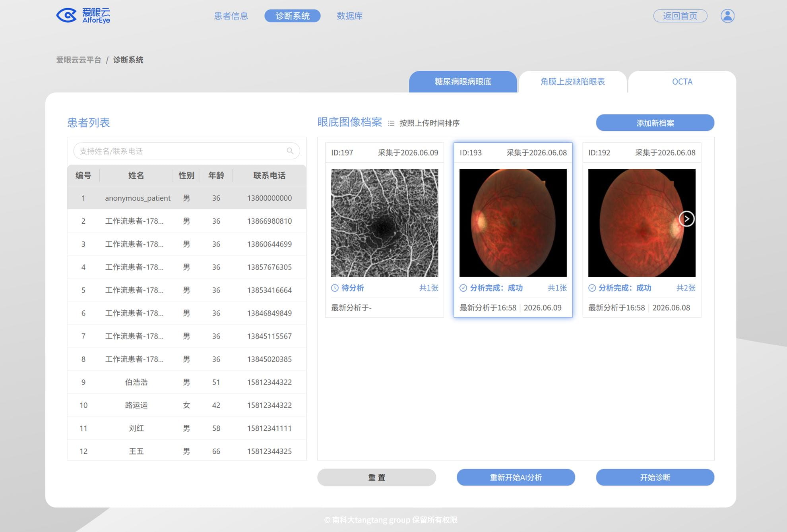Click the check icon on ID:192 status
This screenshot has height=532, width=787.
(592, 288)
